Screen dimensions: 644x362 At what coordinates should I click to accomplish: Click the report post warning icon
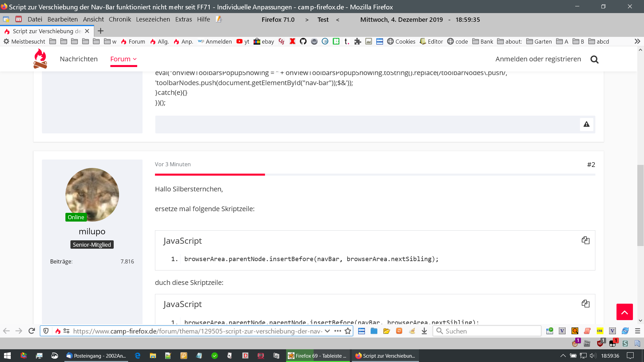point(586,124)
